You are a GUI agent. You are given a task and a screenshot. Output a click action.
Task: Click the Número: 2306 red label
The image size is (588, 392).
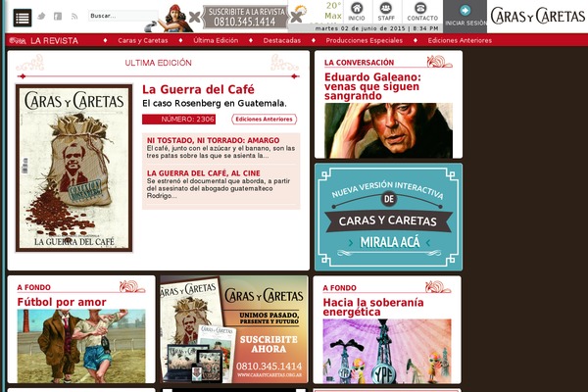tap(179, 119)
